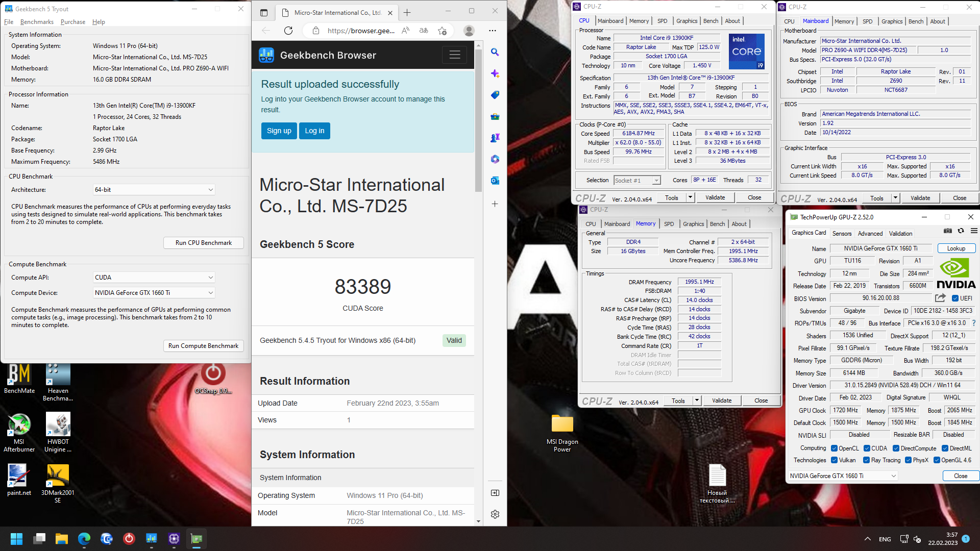The image size is (980, 551).
Task: Expand Tools dropdown arrow in CPU-Z Mainboard window
Action: [895, 198]
